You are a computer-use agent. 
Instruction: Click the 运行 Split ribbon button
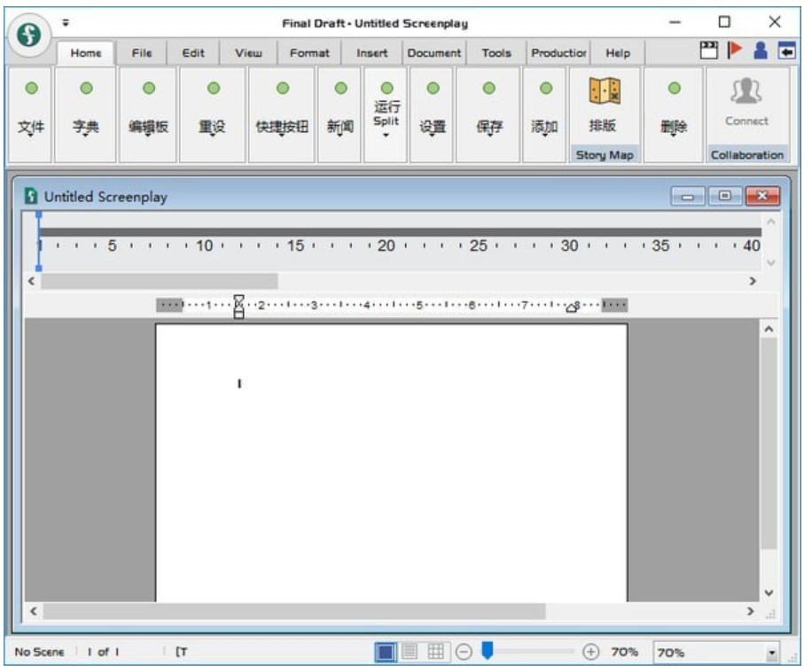[x=386, y=114]
